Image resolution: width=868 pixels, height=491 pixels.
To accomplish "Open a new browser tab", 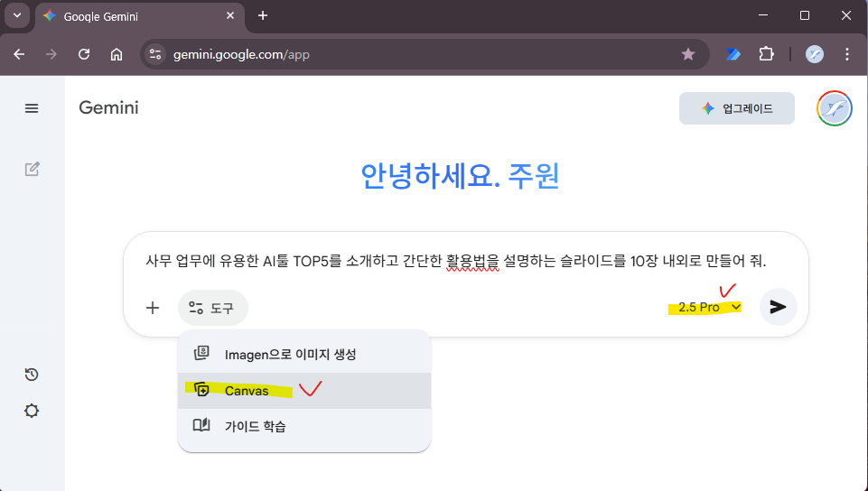I will pyautogui.click(x=263, y=16).
